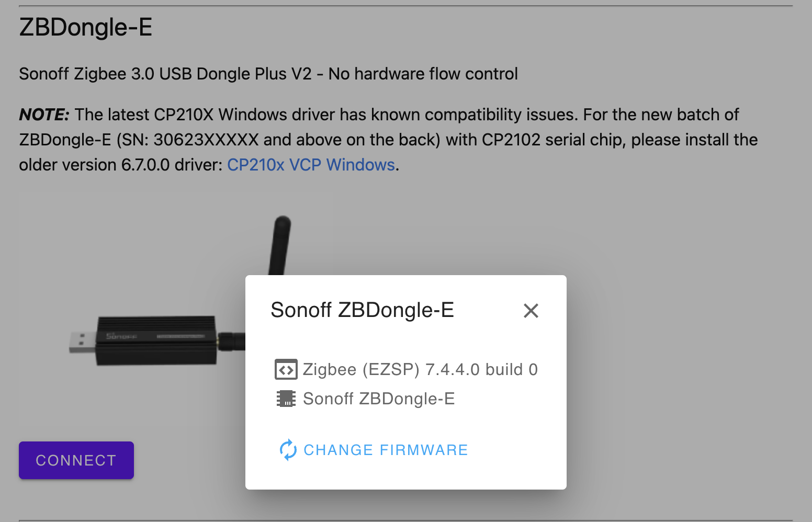This screenshot has width=812, height=522.
Task: Click the code brackets firmware icon
Action: 287,369
